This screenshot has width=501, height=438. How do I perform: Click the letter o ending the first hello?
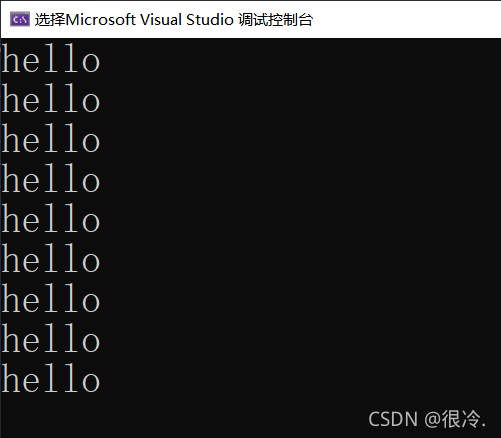[91, 62]
